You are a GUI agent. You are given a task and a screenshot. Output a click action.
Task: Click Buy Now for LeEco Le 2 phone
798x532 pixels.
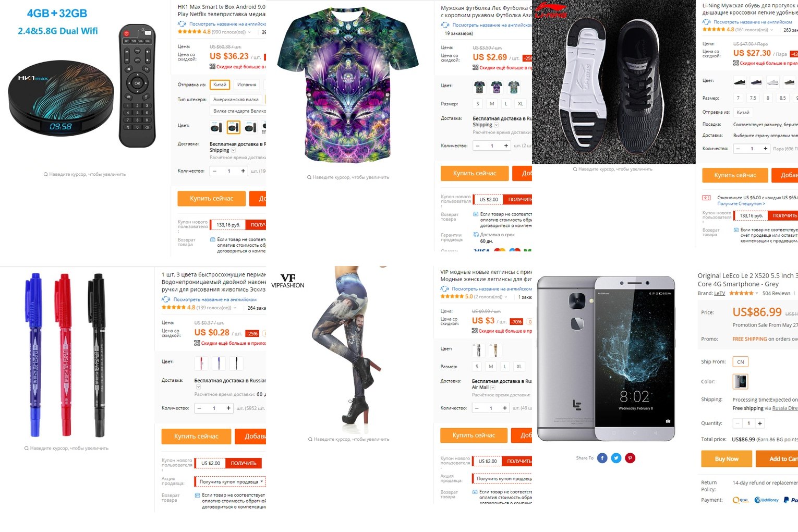tap(727, 459)
